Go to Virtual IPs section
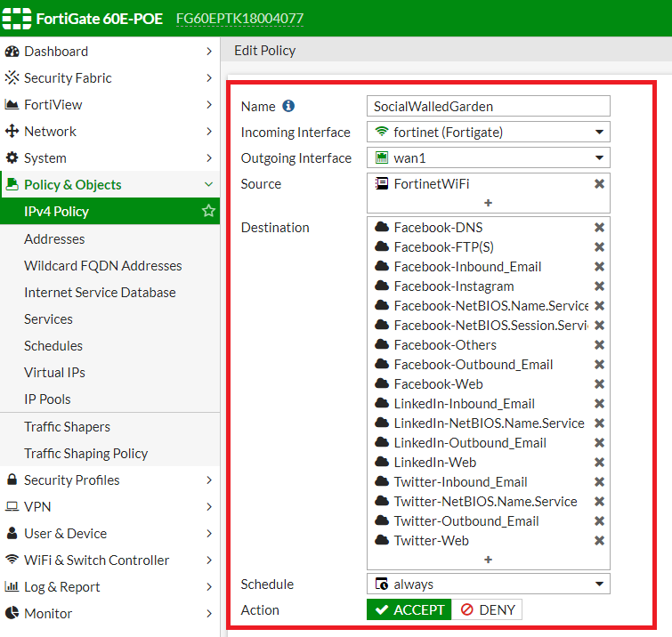This screenshot has width=672, height=637. click(x=54, y=373)
